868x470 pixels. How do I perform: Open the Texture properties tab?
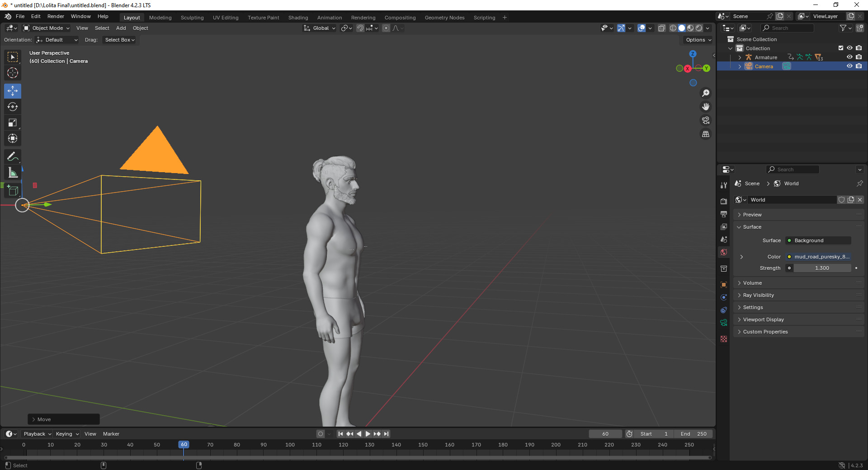(x=724, y=339)
